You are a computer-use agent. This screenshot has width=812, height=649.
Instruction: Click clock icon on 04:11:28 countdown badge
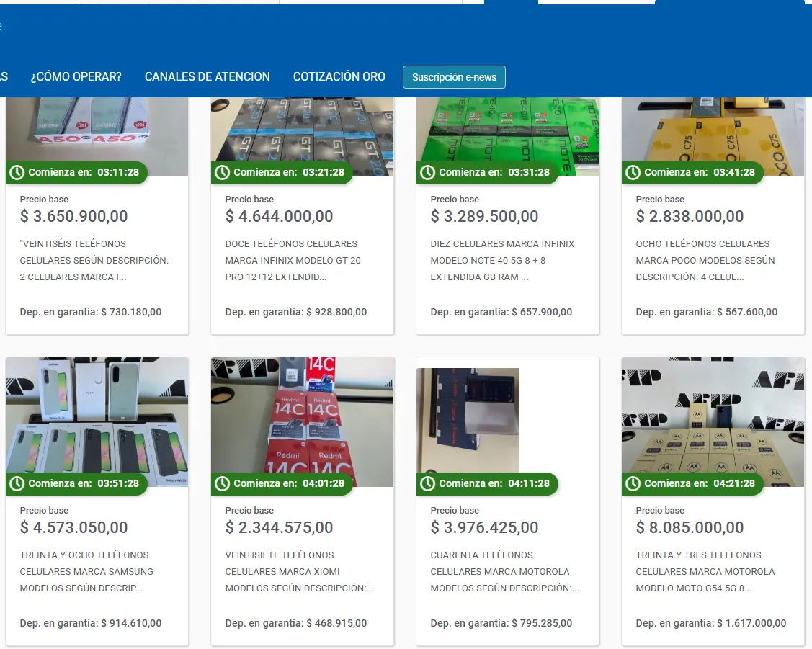pos(428,483)
